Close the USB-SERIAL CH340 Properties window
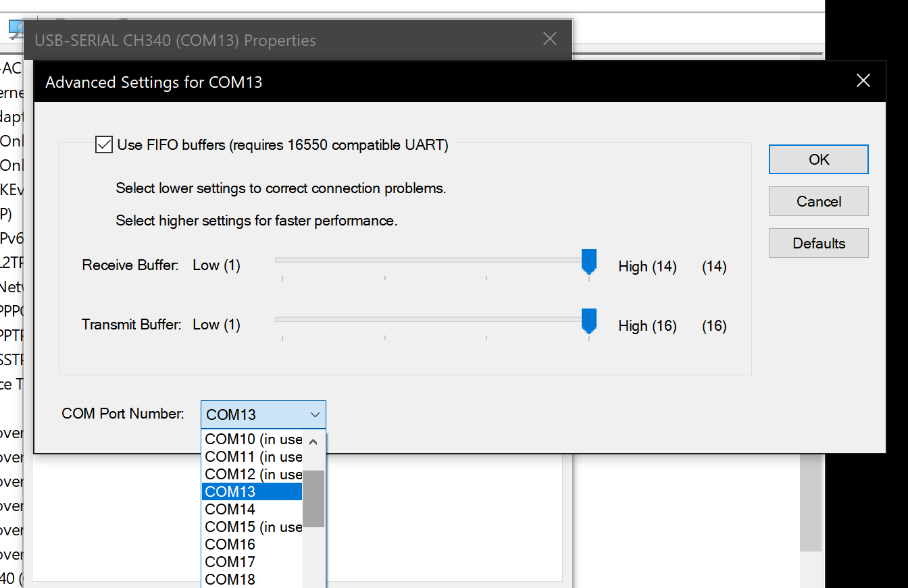The height and width of the screenshot is (588, 908). click(x=550, y=39)
